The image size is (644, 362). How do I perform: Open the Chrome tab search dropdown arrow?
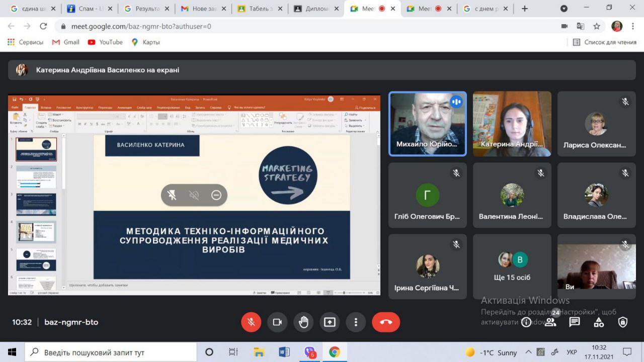point(564,9)
